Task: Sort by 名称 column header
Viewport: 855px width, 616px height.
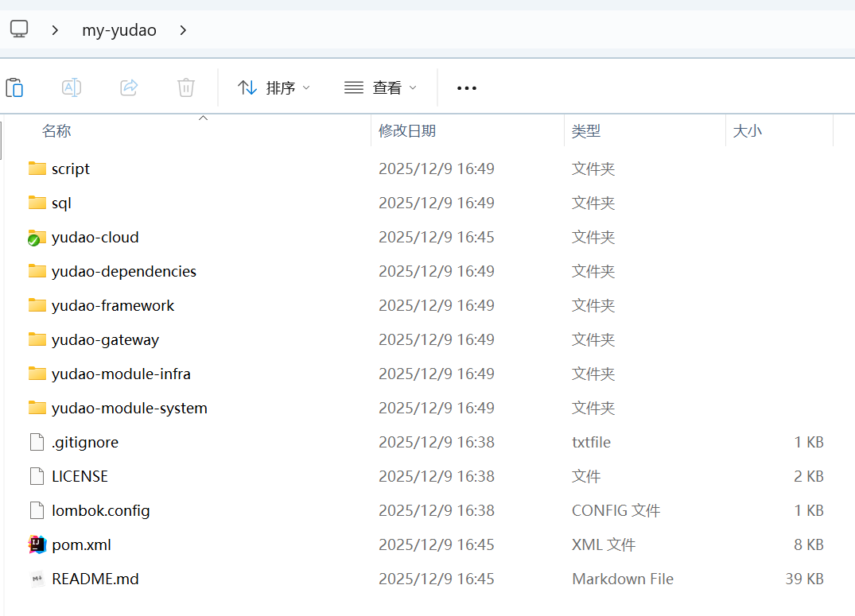Action: [56, 131]
